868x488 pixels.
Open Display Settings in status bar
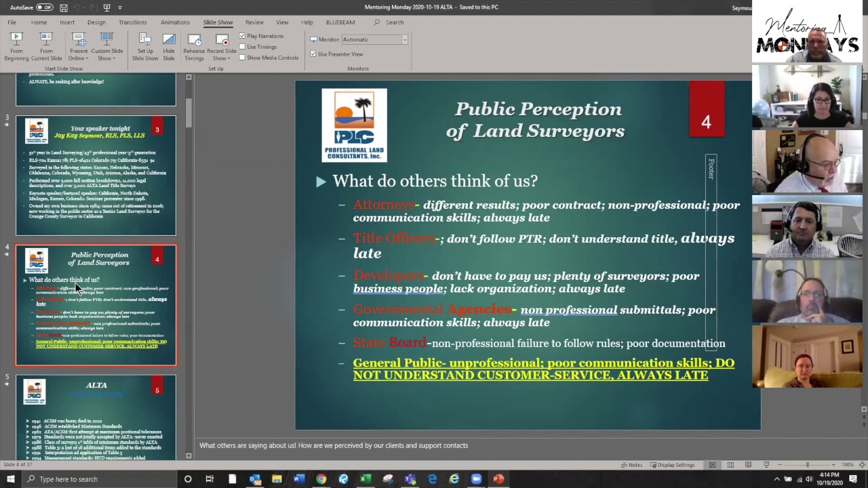click(672, 465)
